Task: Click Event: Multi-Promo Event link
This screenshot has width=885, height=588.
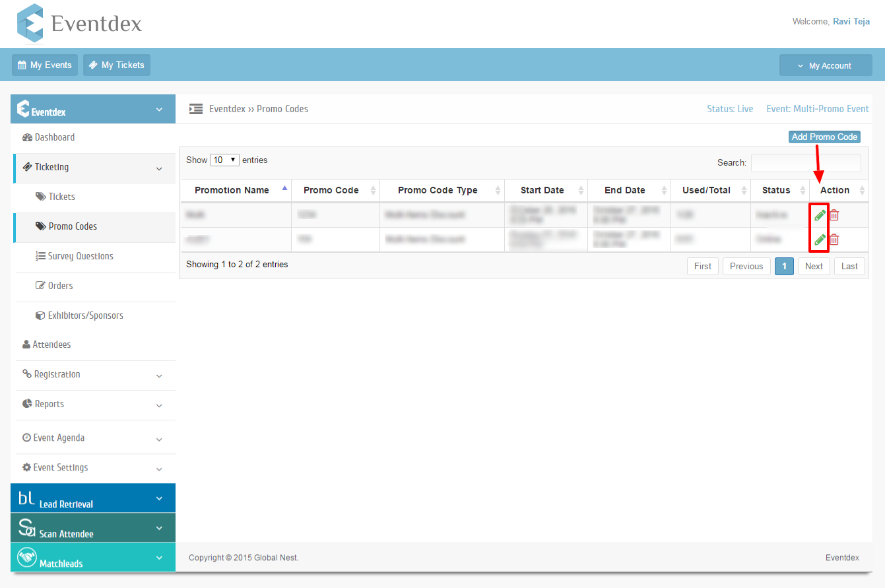Action: [818, 109]
